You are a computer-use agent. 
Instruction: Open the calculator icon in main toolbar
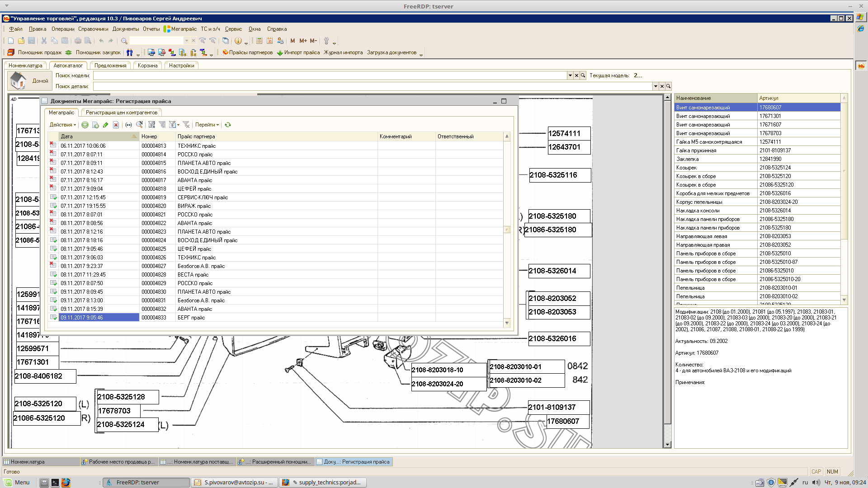(259, 41)
